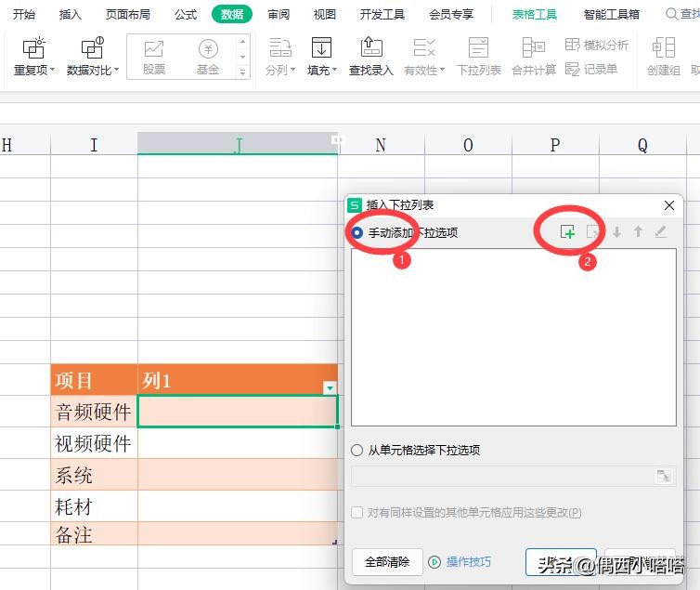The height and width of the screenshot is (590, 700).
Task: Move dropdown option down with arrow icon
Action: (617, 231)
